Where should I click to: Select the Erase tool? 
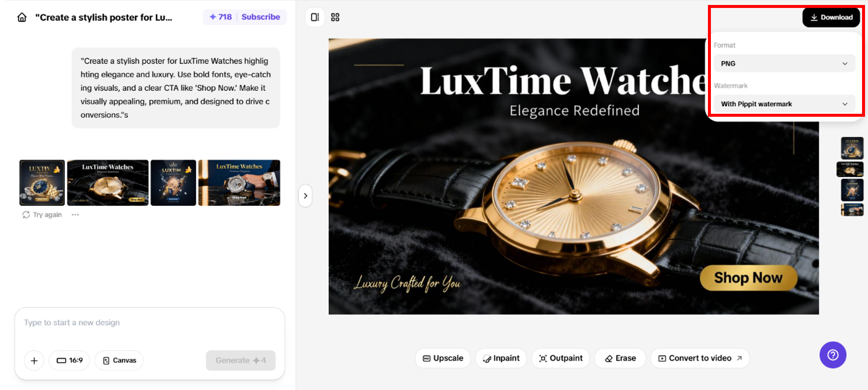[x=620, y=358]
